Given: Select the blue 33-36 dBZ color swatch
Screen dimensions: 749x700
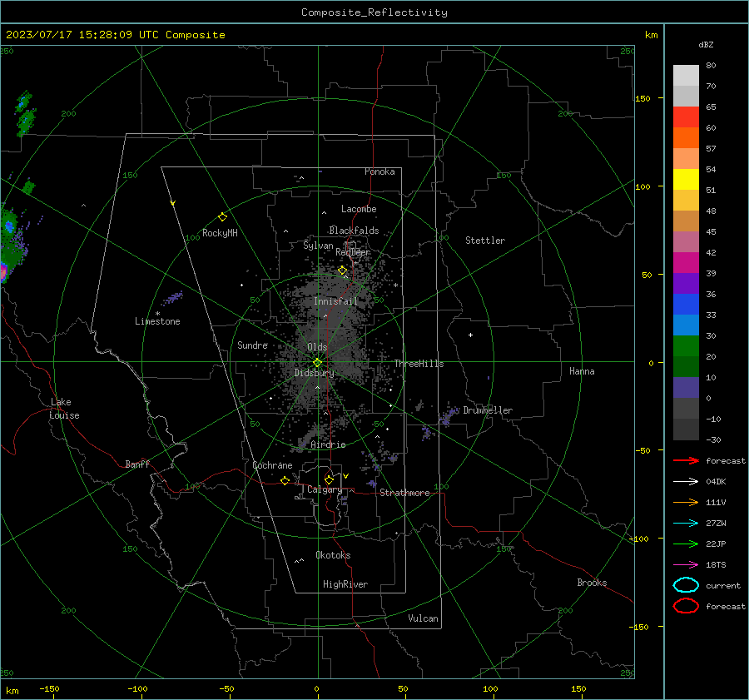Looking at the screenshot, I should point(686,305).
